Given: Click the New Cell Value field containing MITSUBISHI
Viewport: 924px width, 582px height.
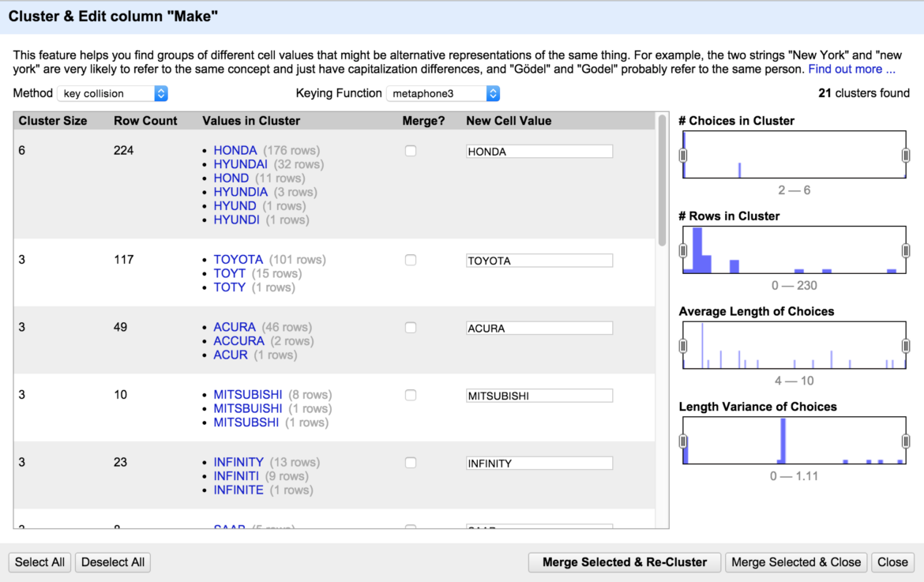Looking at the screenshot, I should 539,396.
